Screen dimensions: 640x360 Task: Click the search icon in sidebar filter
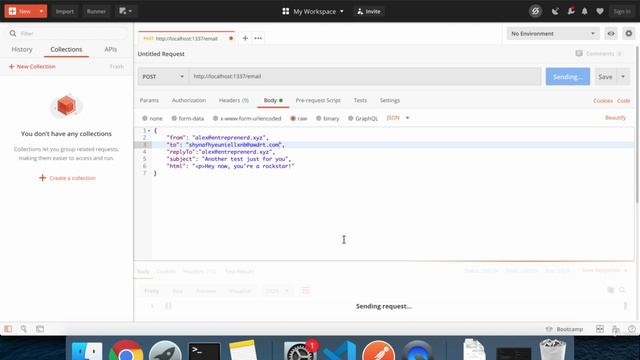pyautogui.click(x=13, y=33)
